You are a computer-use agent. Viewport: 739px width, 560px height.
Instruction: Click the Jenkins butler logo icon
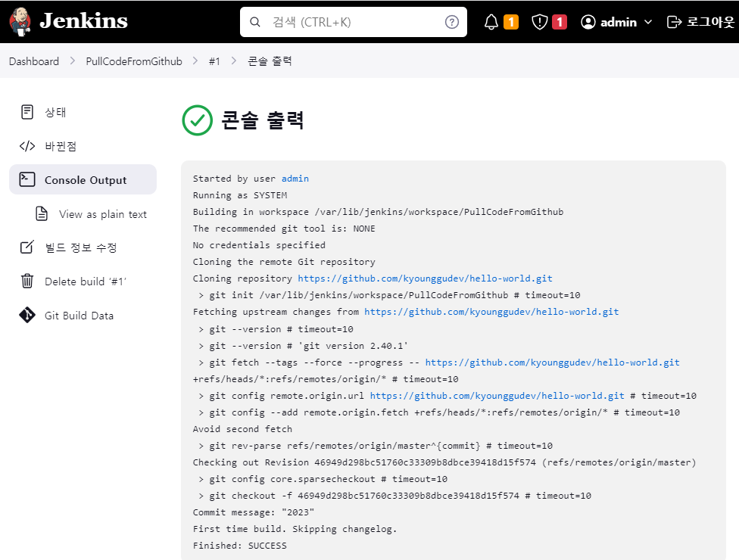[20, 22]
